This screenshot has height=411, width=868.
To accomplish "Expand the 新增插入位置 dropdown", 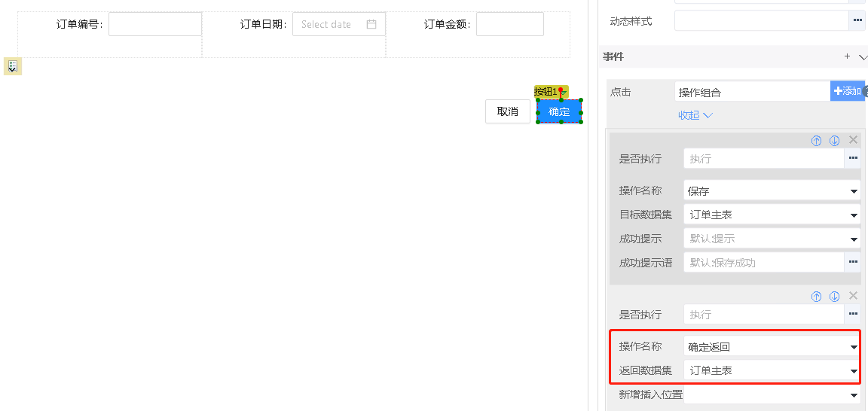I will (772, 394).
